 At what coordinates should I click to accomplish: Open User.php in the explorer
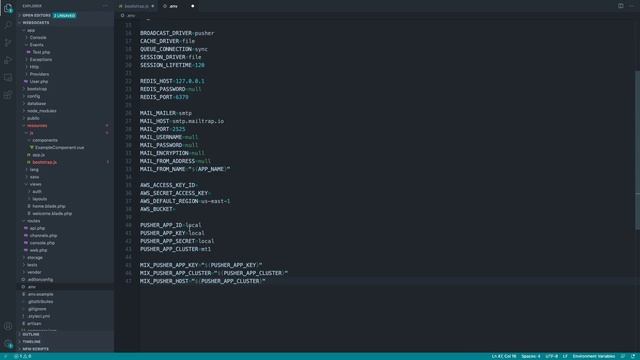pyautogui.click(x=64, y=82)
